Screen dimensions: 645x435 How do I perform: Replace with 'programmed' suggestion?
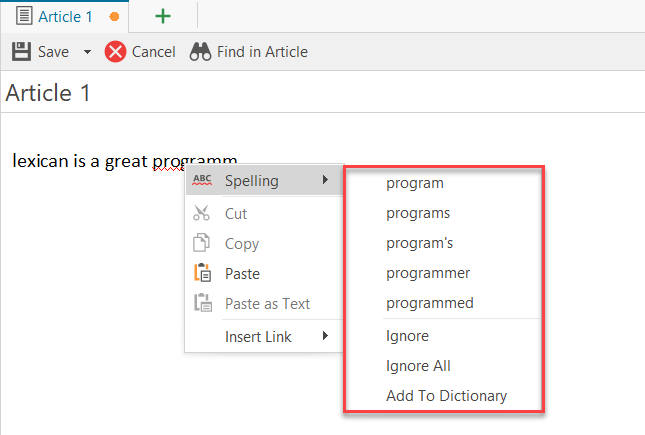(x=430, y=303)
